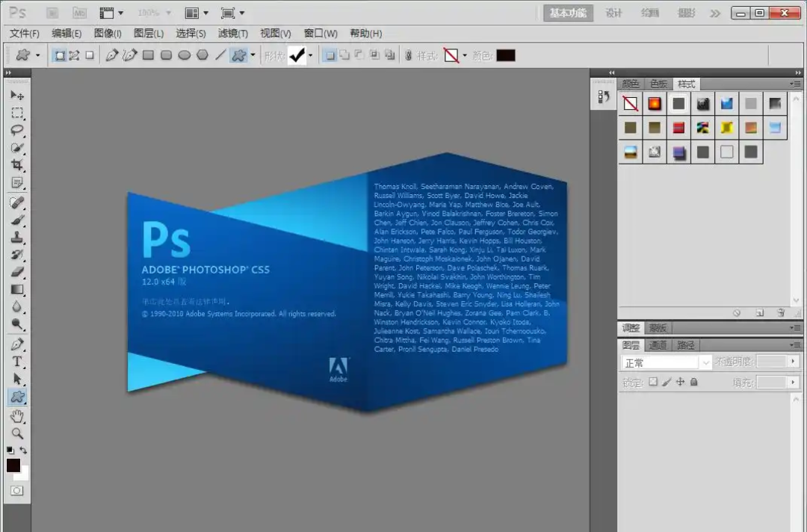
Task: Open the 滤镜(T) menu
Action: [232, 34]
